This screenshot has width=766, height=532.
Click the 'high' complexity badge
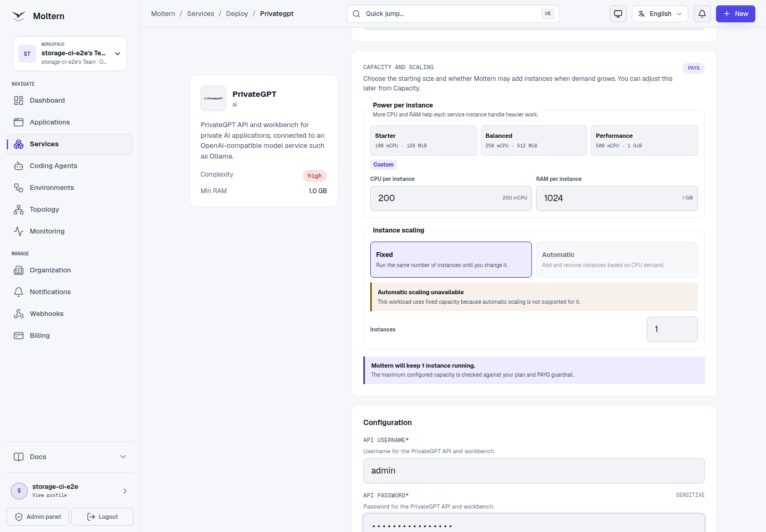tap(315, 176)
